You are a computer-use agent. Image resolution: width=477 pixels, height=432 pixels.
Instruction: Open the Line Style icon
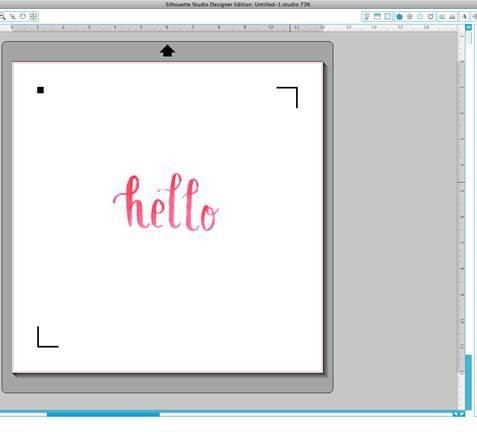click(452, 16)
